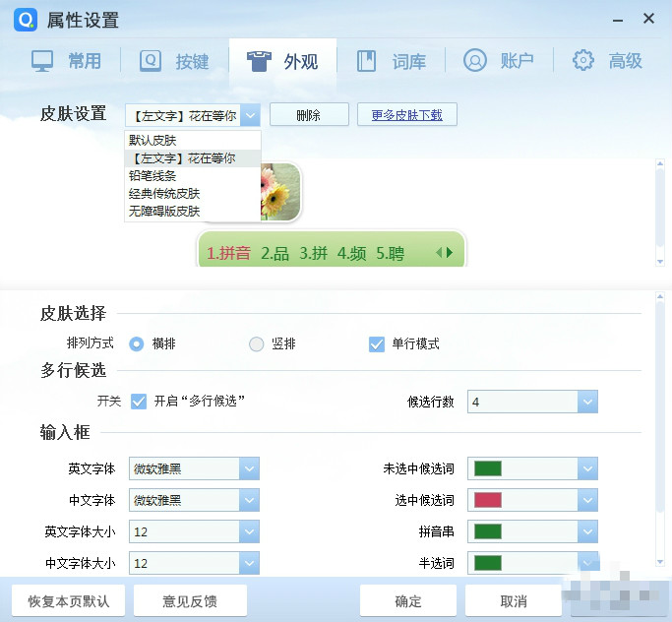
Task: Click the 取消 button
Action: point(513,601)
